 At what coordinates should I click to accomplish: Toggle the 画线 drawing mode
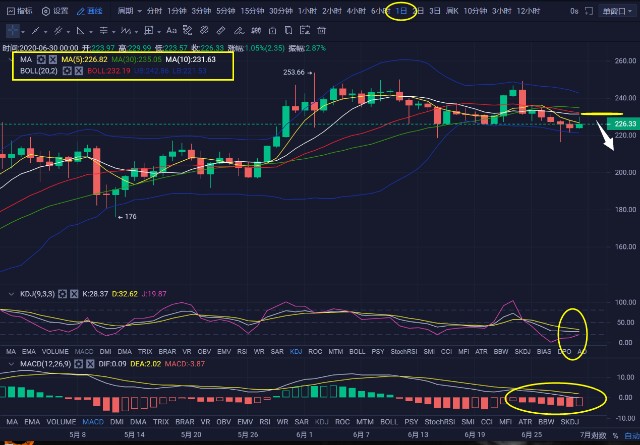click(89, 11)
